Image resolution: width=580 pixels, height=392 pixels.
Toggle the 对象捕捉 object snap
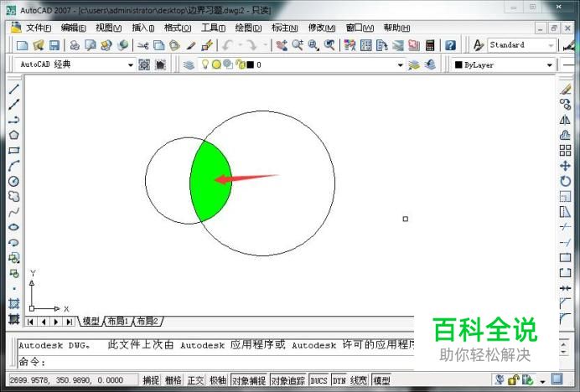[x=249, y=380]
